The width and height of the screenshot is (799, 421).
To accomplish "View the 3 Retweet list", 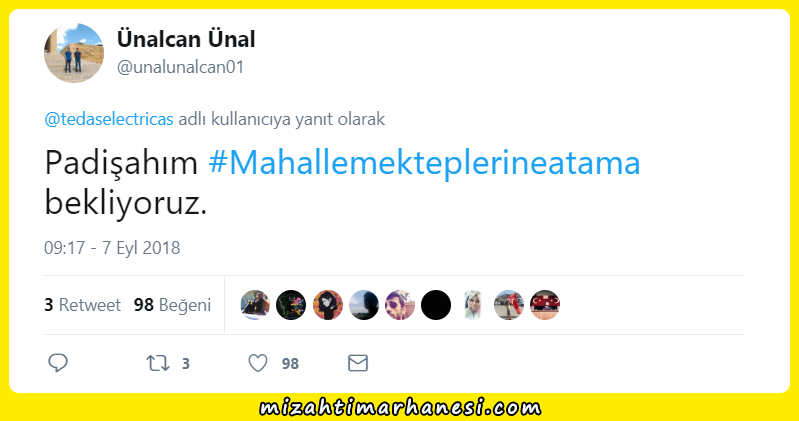I will click(83, 305).
